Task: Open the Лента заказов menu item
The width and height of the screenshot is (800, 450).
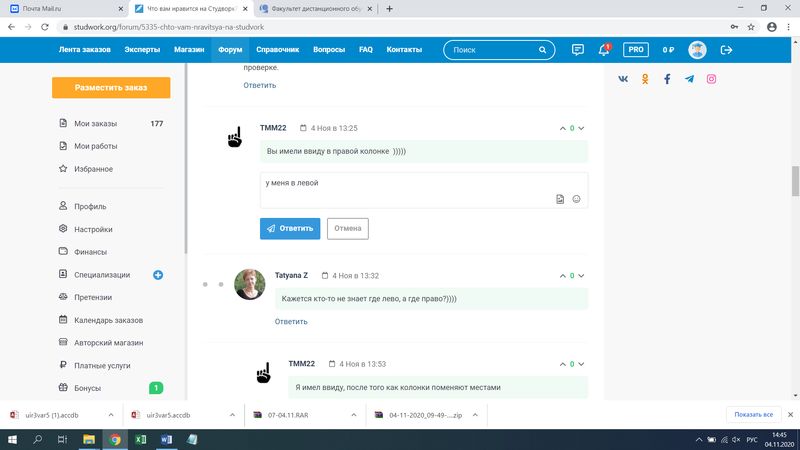Action: click(x=85, y=49)
